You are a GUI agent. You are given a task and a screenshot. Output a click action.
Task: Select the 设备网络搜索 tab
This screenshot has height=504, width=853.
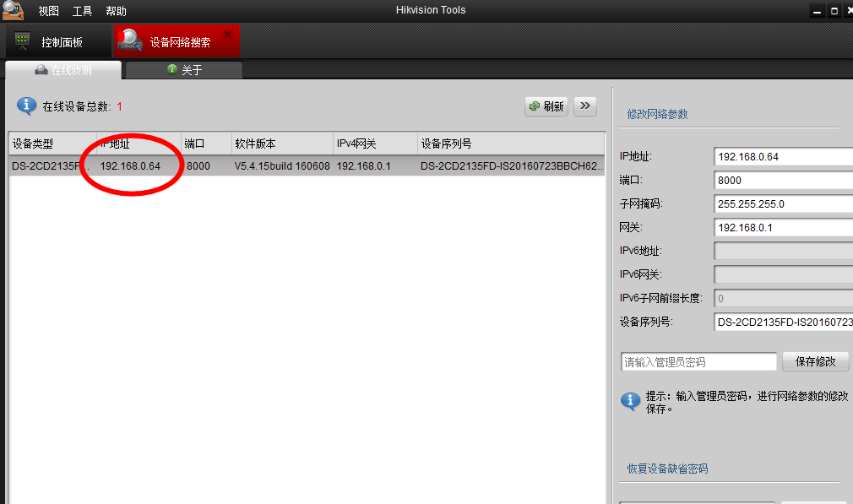point(177,42)
